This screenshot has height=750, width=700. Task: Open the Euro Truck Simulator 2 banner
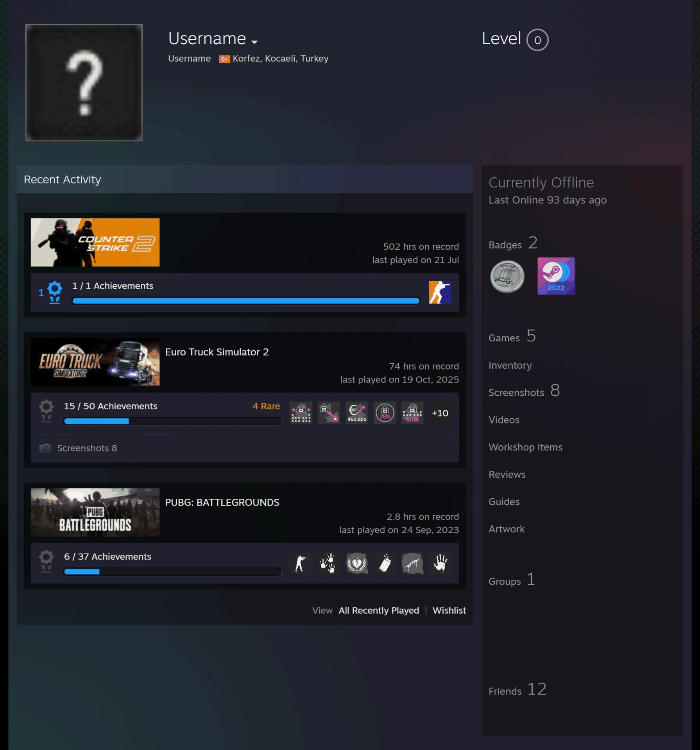[x=95, y=362]
